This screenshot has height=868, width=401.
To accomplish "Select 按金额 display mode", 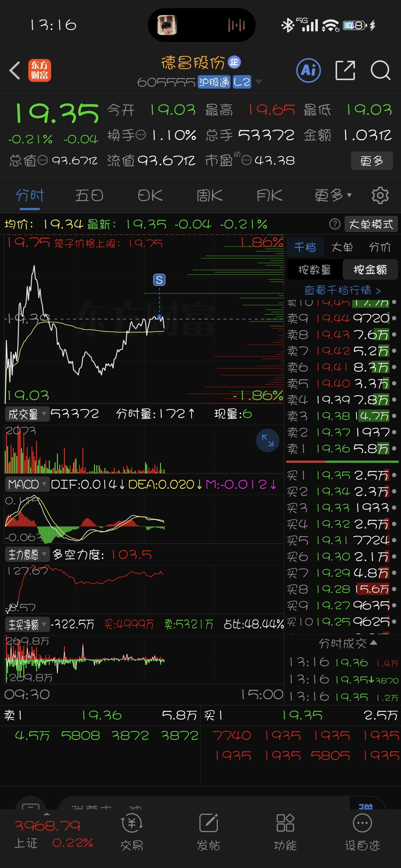I will tap(370, 270).
